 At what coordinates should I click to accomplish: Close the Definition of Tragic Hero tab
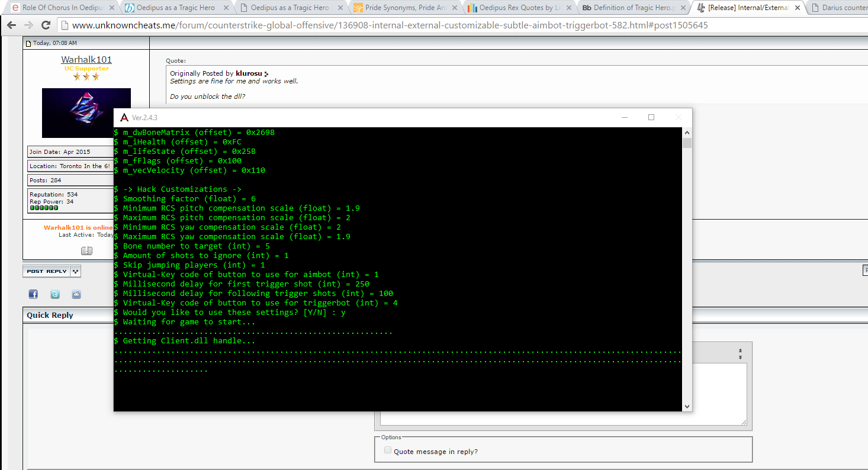[683, 8]
